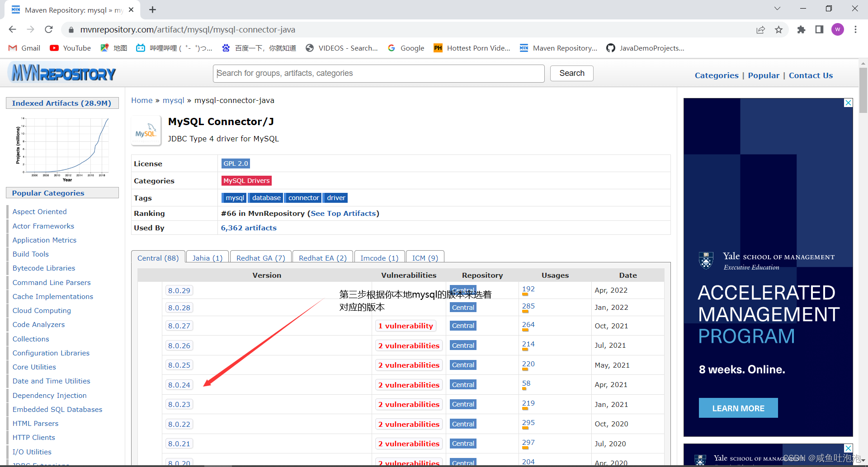Open the share page icon
The width and height of the screenshot is (868, 467).
[x=760, y=30]
